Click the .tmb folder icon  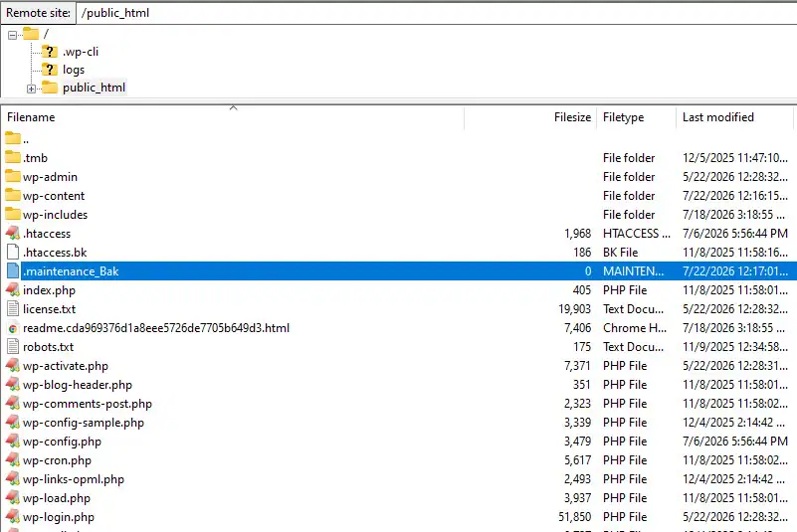tap(13, 157)
